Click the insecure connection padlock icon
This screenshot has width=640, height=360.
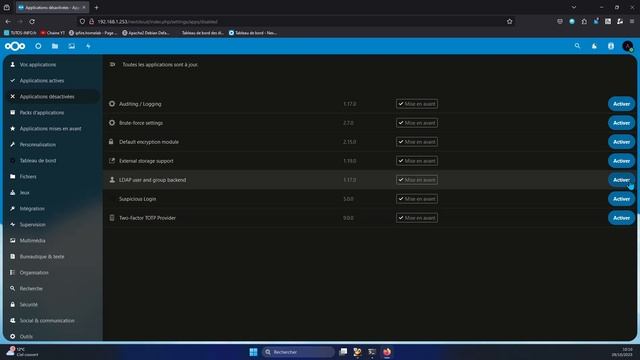tap(91, 21)
